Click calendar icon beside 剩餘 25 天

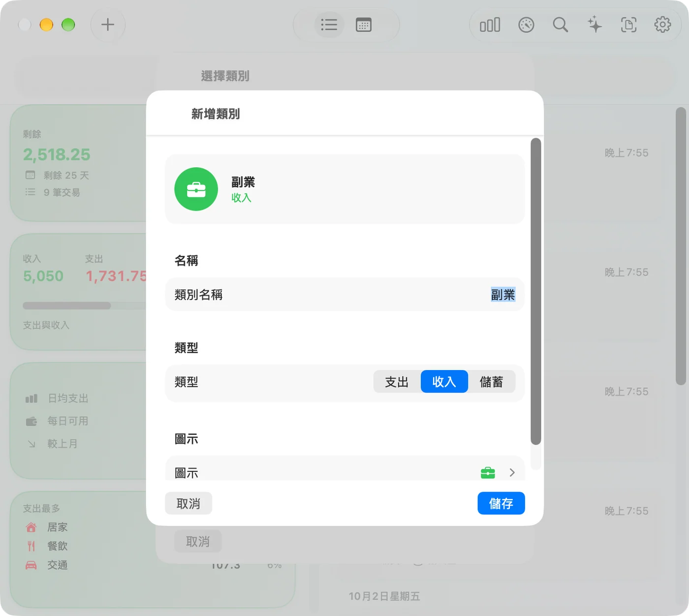click(x=30, y=175)
